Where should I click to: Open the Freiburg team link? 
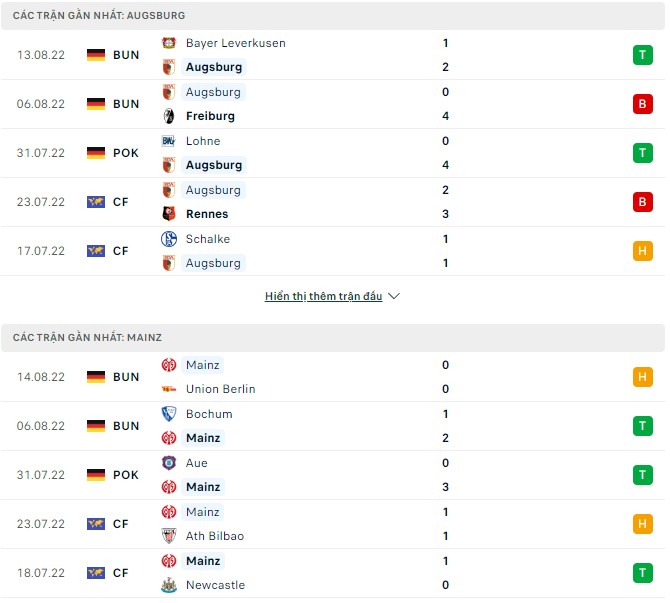[209, 116]
